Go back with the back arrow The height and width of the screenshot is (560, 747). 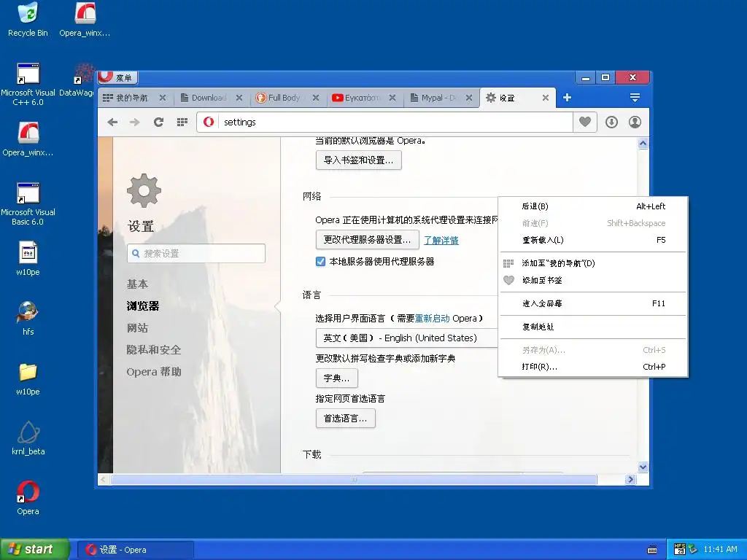point(112,122)
